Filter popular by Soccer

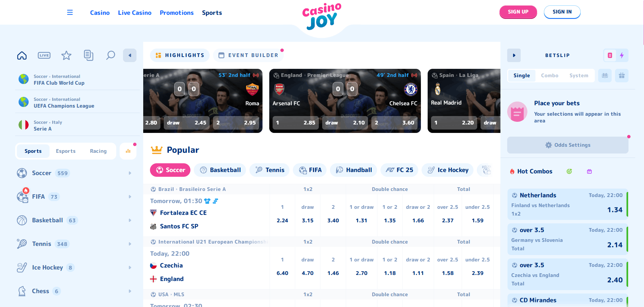[170, 170]
